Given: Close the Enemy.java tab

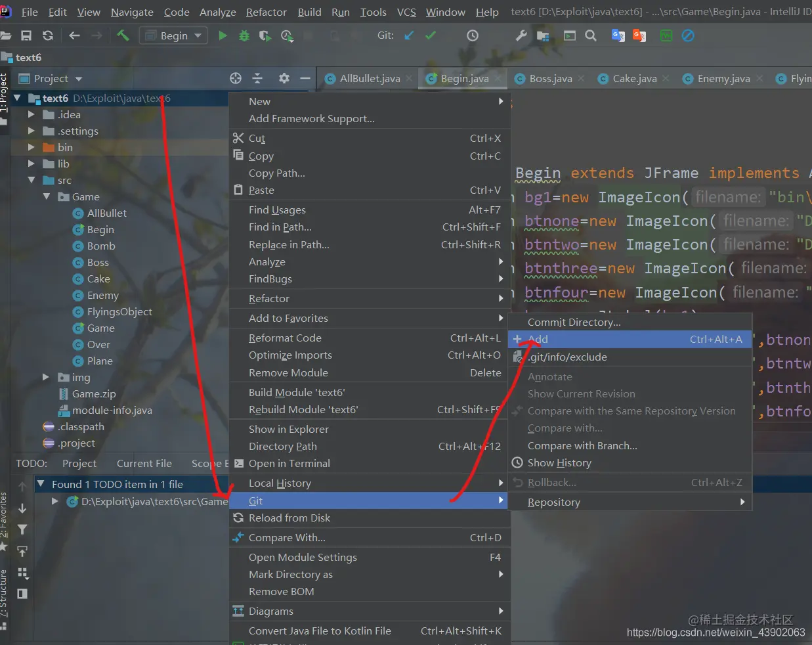Looking at the screenshot, I should pos(759,78).
